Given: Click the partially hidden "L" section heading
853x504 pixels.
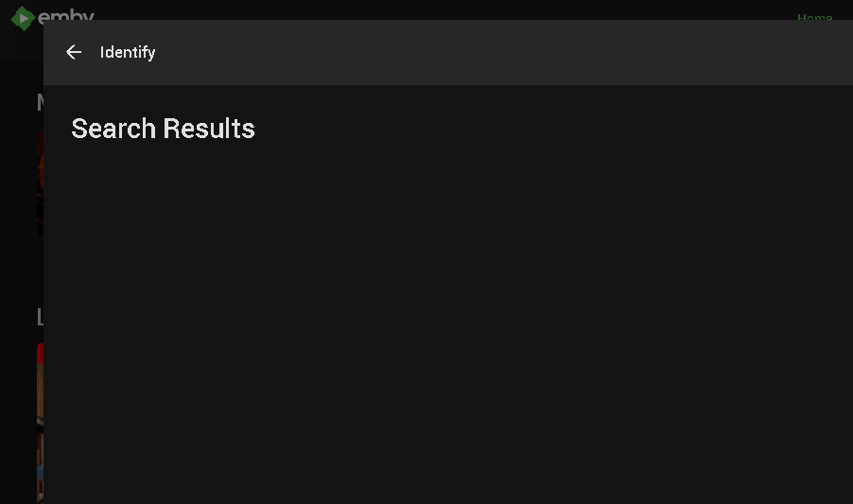Looking at the screenshot, I should (40, 318).
